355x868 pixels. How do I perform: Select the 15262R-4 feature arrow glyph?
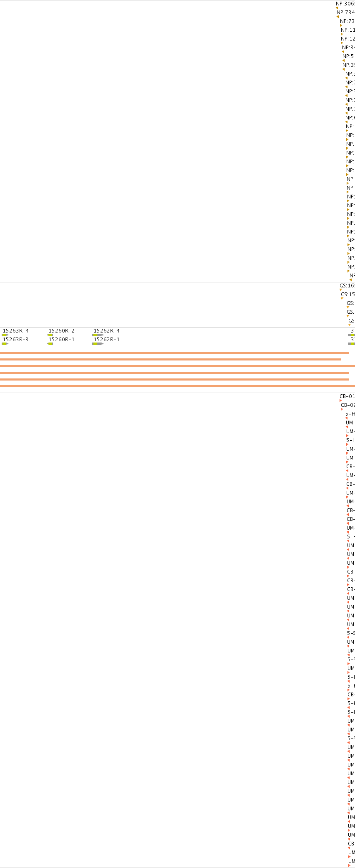coord(98,335)
